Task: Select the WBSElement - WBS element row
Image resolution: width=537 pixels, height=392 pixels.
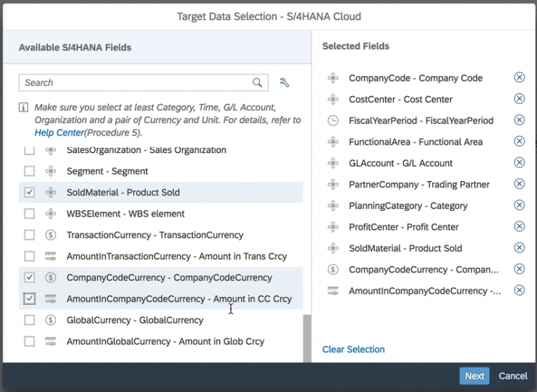Action: point(161,214)
